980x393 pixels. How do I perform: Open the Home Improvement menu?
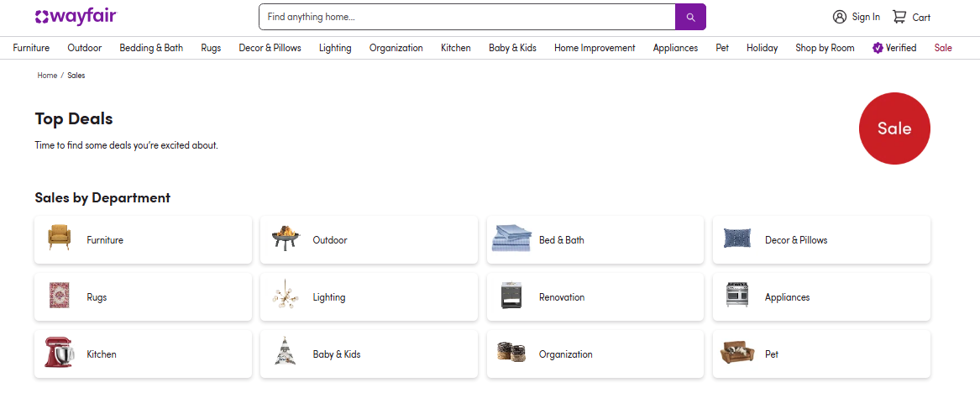tap(595, 48)
